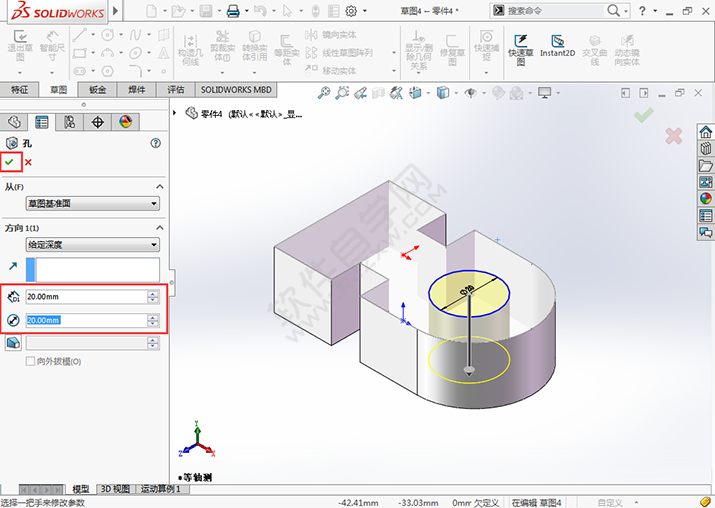Increase the depth value with spinner
The height and width of the screenshot is (508, 715).
[153, 294]
